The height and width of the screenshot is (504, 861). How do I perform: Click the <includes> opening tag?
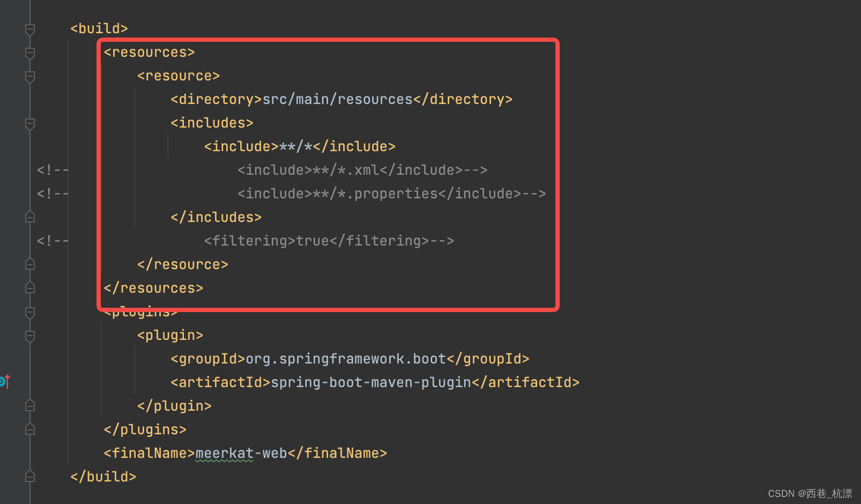(212, 123)
